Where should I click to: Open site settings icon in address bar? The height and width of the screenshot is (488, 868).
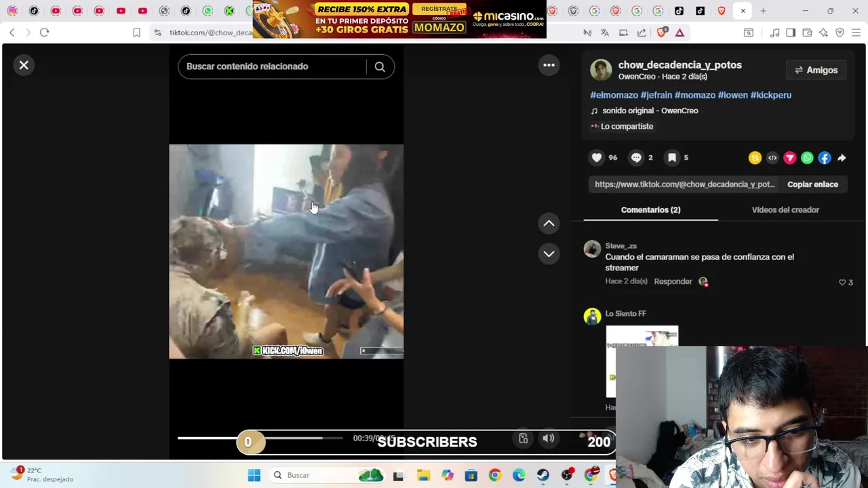point(157,33)
